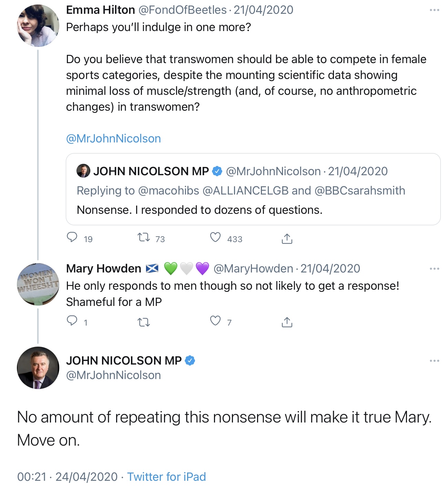Open Emma Hilton's profile picture
The image size is (448, 487).
38,26
